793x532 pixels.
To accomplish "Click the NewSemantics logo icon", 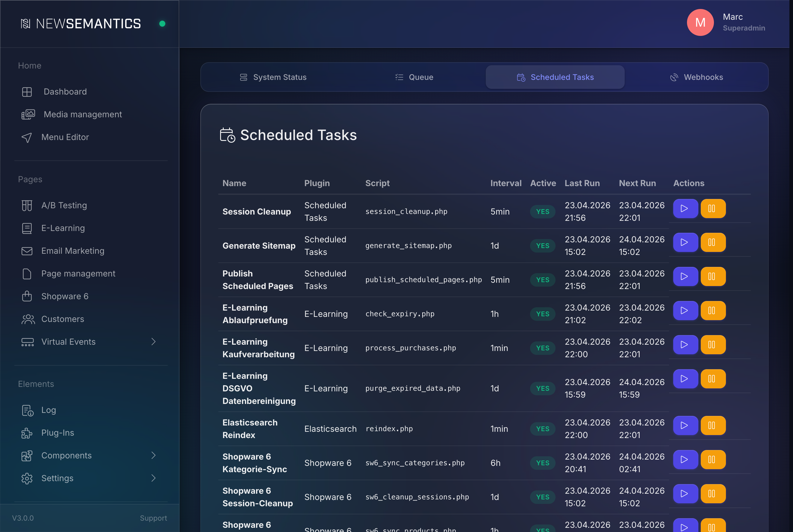I will [x=25, y=23].
